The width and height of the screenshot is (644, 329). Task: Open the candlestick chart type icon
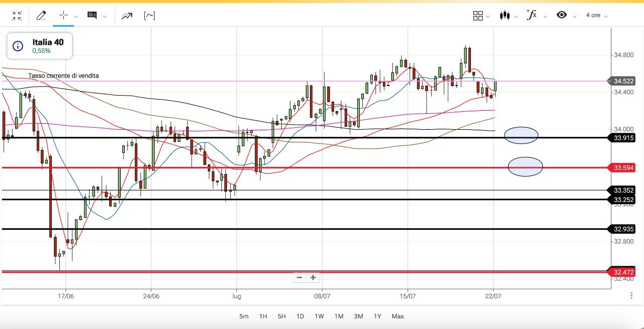point(505,15)
